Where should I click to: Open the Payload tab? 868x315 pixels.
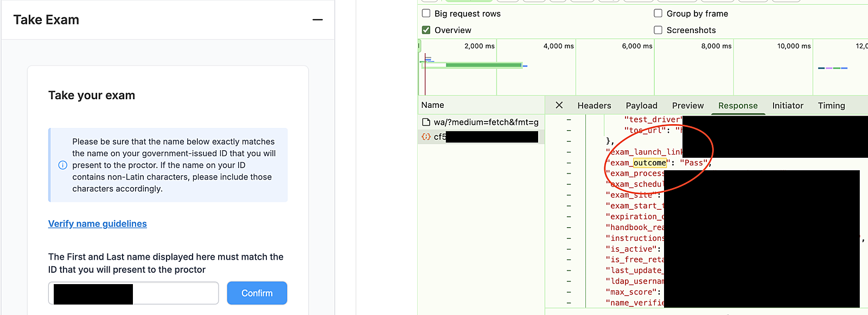click(x=641, y=106)
